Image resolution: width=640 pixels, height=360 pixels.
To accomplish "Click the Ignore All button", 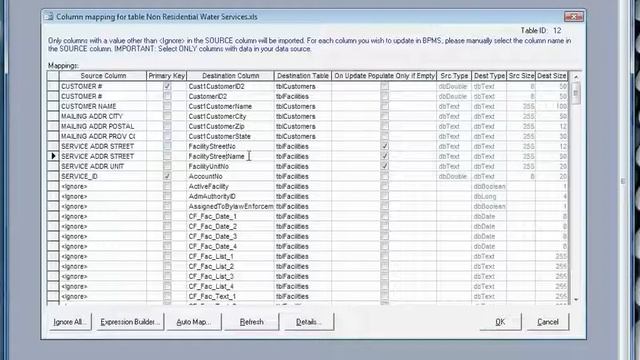I will [69, 322].
